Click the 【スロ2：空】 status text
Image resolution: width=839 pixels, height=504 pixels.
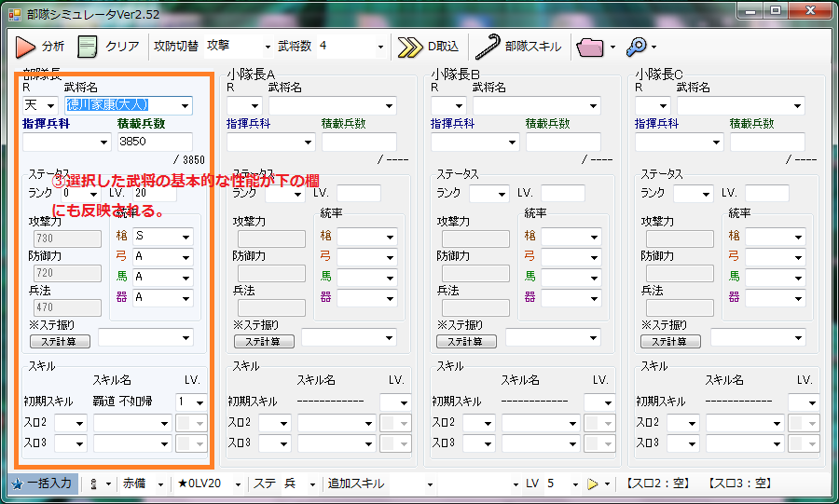click(x=656, y=484)
